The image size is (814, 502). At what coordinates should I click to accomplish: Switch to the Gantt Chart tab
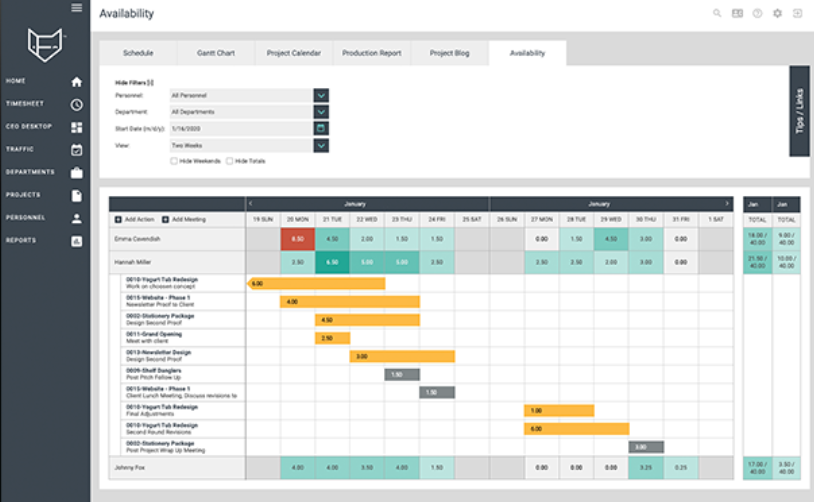pos(214,52)
